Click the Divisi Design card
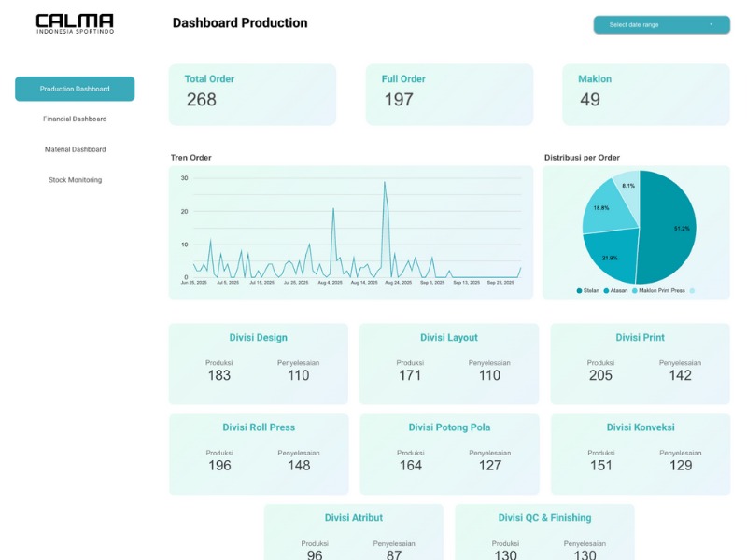Image resolution: width=747 pixels, height=560 pixels. pos(259,364)
